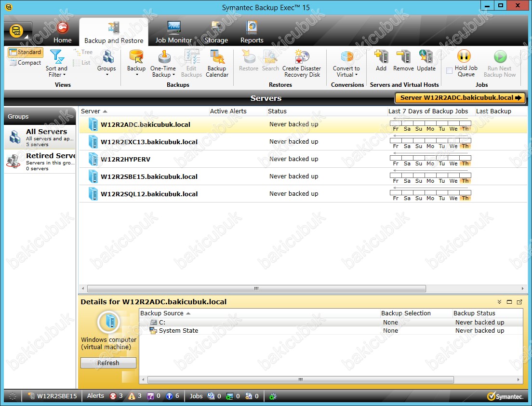Select the Standard view option
Image resolution: width=532 pixels, height=406 pixels.
(x=26, y=52)
